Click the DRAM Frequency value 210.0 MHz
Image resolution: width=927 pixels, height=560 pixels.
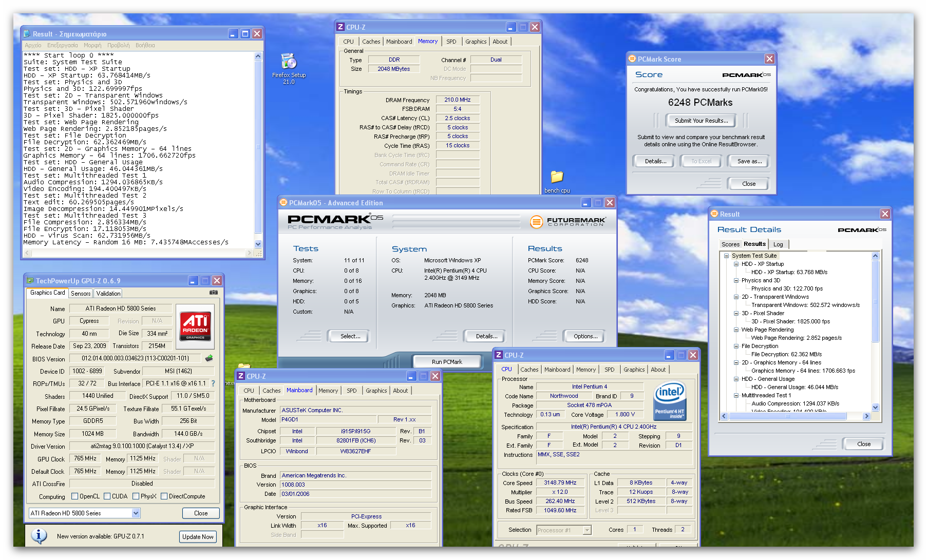coord(458,100)
